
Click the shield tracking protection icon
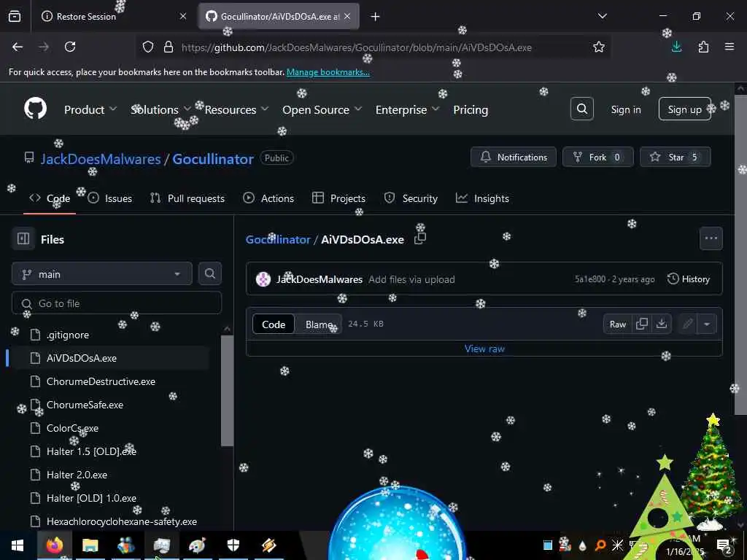tap(148, 47)
